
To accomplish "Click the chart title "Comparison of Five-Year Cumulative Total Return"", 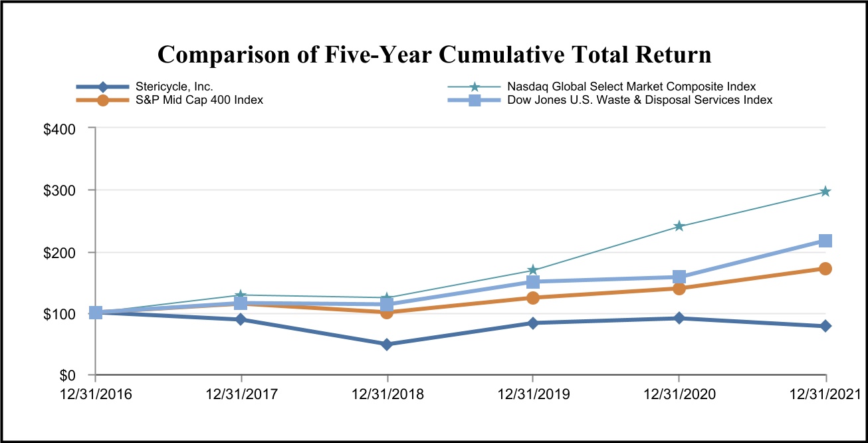I will [434, 55].
